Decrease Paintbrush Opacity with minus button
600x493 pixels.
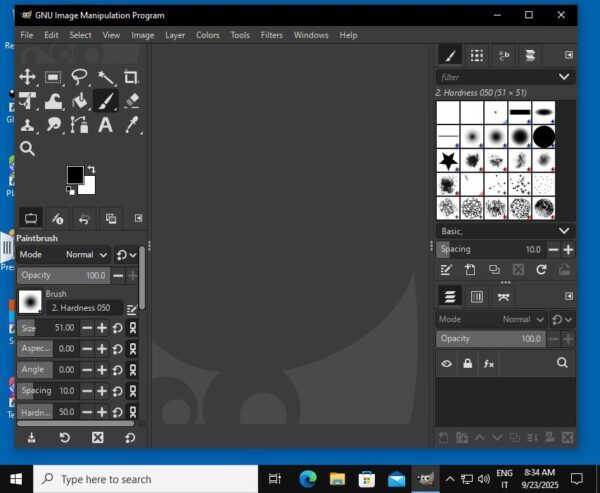[118, 276]
